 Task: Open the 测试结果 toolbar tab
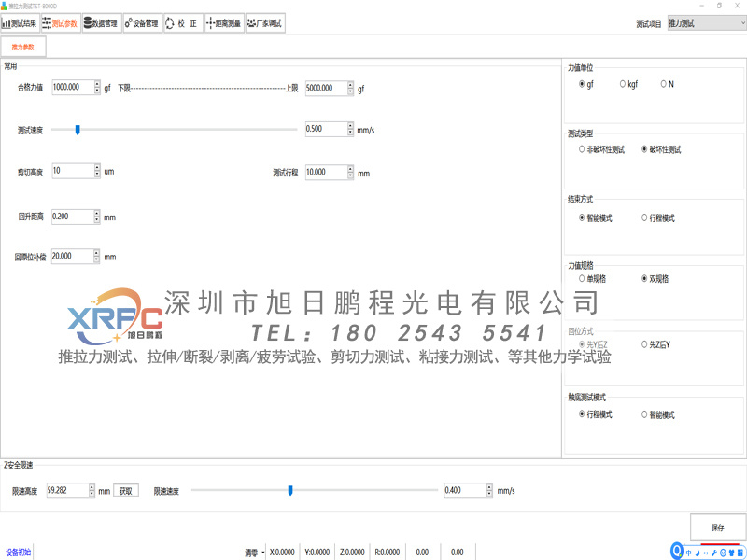20,23
